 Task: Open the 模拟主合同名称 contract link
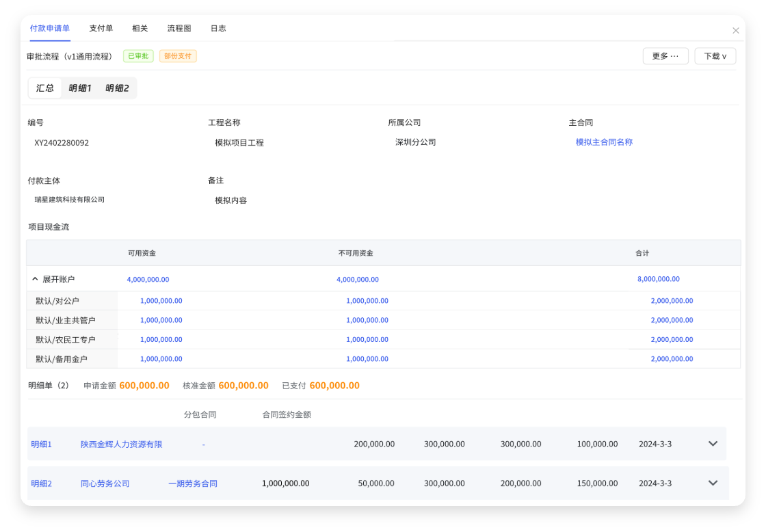click(604, 142)
